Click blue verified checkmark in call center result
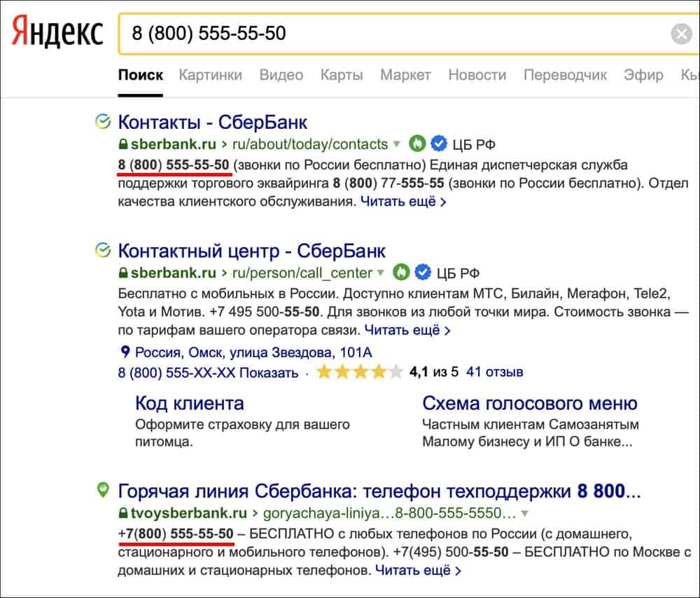Screen dimensions: 700x598 tap(423, 272)
